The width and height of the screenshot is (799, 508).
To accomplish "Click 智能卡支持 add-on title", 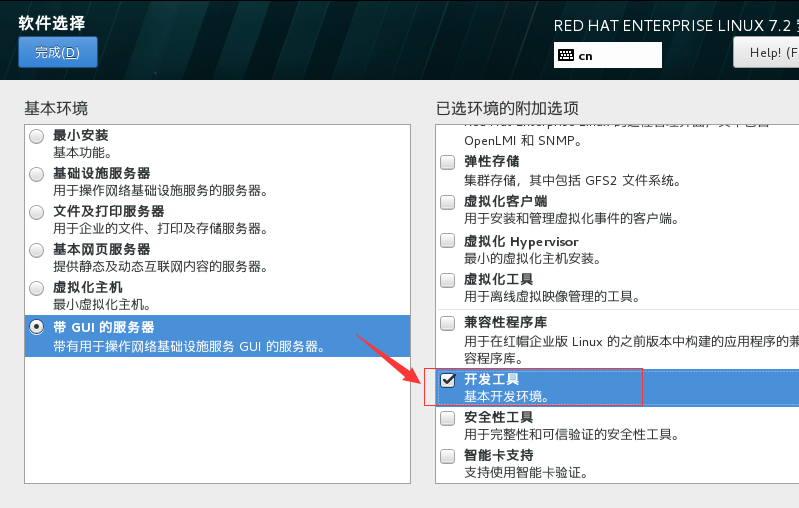I will 498,455.
